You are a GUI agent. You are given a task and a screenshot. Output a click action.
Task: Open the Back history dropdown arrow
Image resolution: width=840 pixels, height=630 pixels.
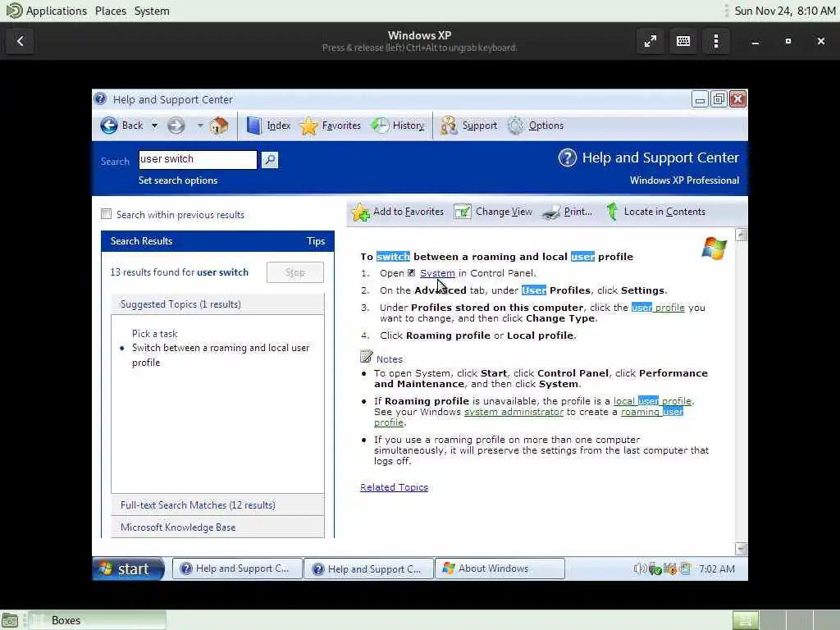point(154,126)
